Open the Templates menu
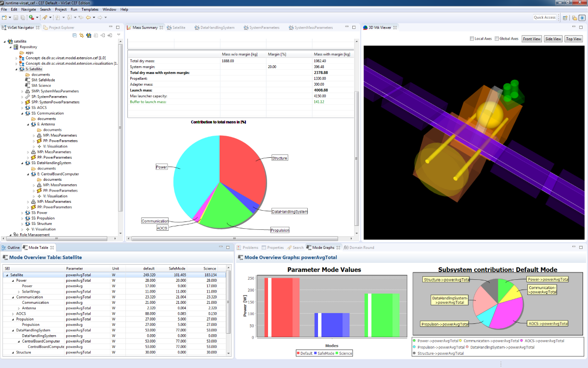Screen dimensions: 588x368 [90, 9]
